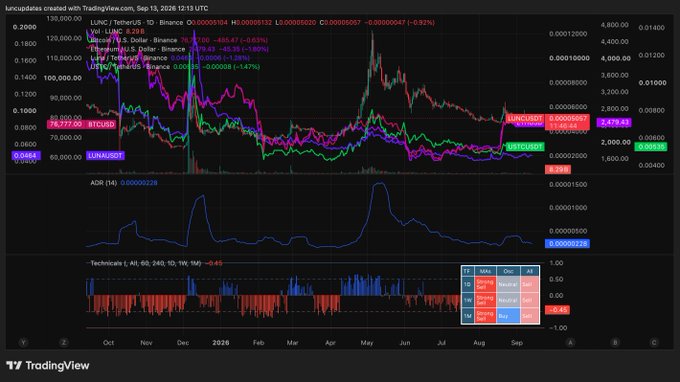Click the -0.45 red Technicals axis tag
680x382 pixels.
tap(557, 310)
